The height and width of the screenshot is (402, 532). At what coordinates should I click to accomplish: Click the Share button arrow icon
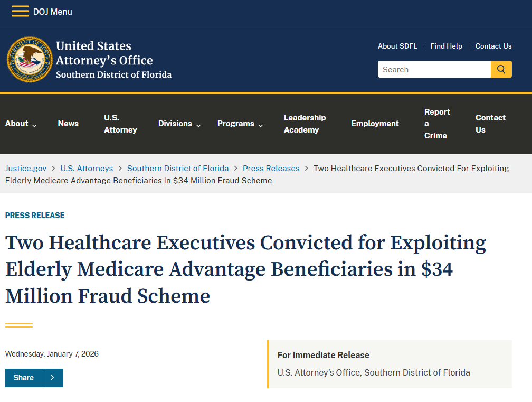tap(53, 378)
